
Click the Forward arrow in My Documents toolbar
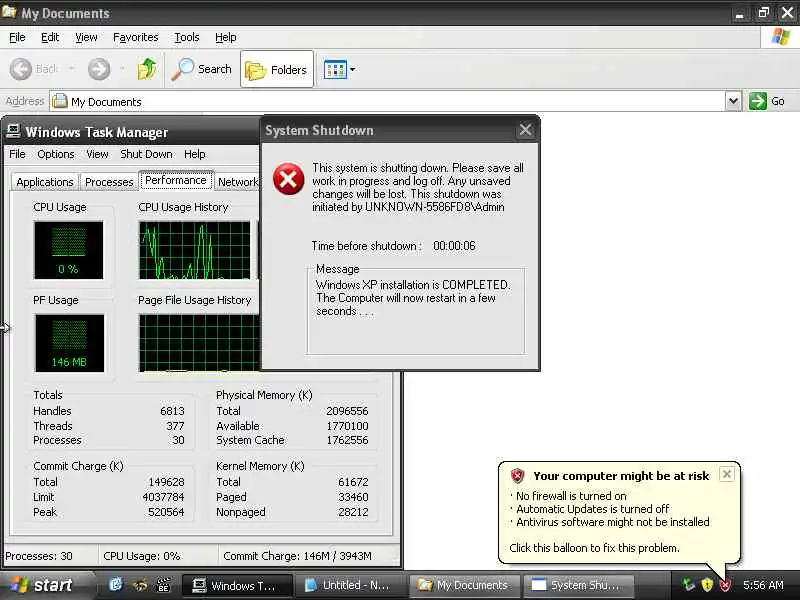coord(99,69)
